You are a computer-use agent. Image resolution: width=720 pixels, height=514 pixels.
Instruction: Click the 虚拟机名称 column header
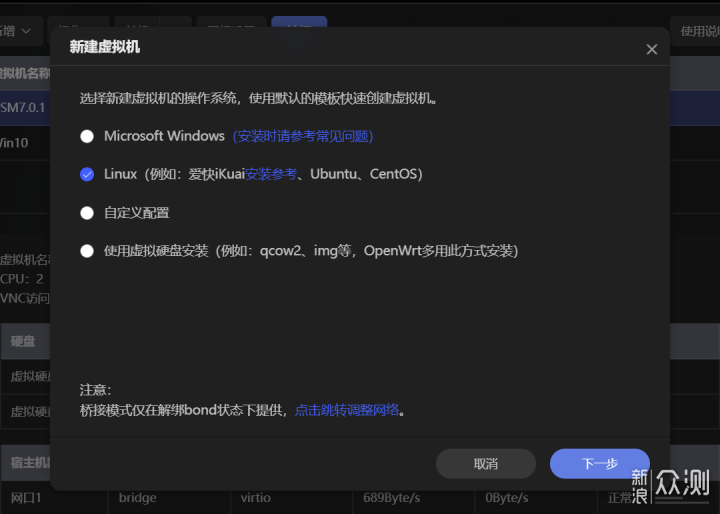[x=24, y=73]
